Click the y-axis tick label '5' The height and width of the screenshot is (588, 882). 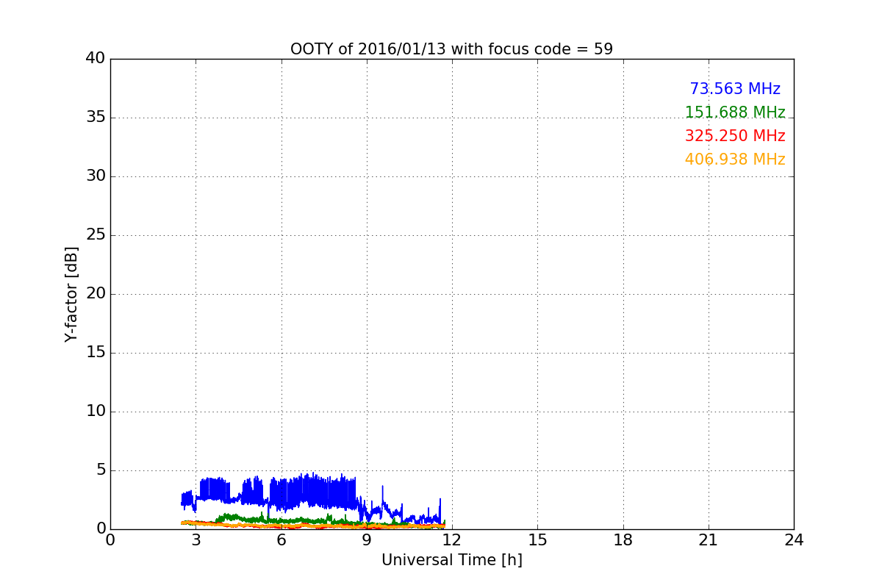pyautogui.click(x=101, y=470)
